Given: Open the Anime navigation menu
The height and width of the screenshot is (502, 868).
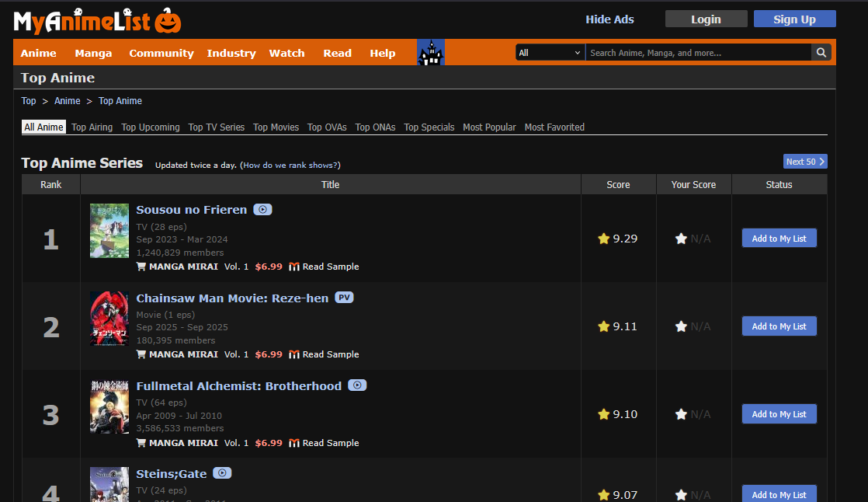Looking at the screenshot, I should tap(38, 53).
